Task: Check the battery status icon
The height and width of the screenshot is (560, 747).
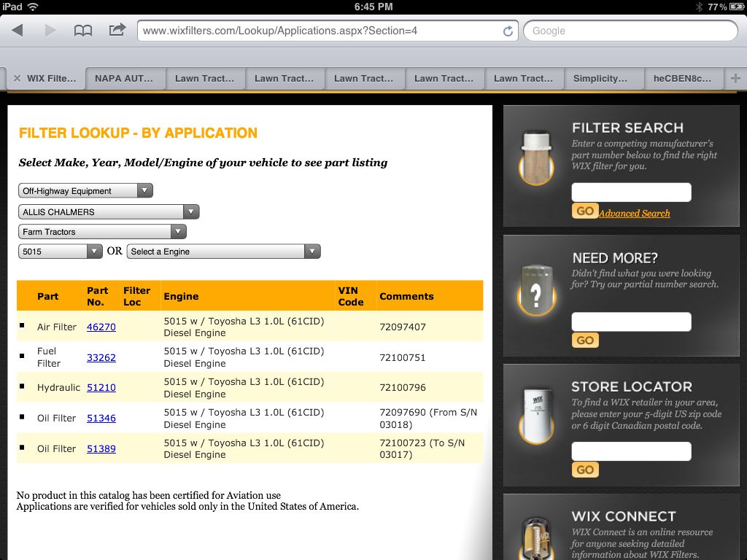Action: pyautogui.click(x=736, y=7)
